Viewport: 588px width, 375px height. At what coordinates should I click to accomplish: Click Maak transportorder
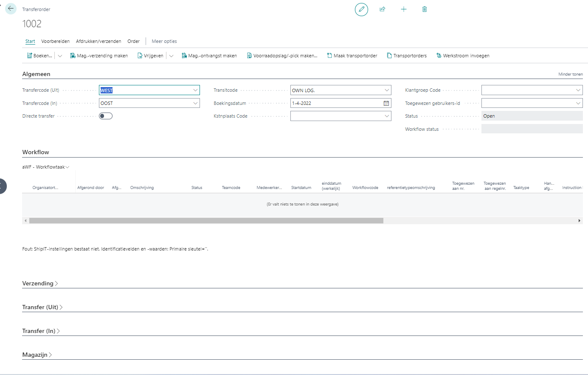coord(352,56)
